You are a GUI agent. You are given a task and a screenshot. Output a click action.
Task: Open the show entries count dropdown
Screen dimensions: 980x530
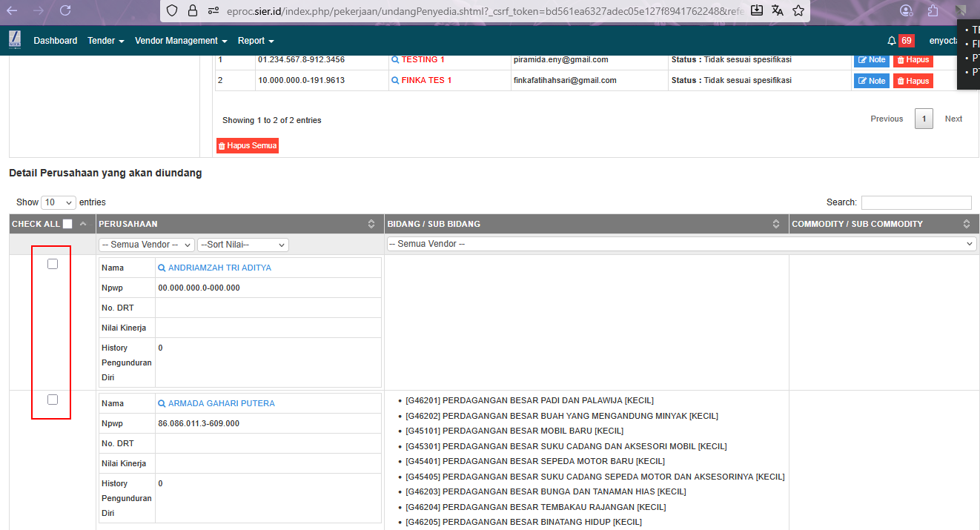59,202
